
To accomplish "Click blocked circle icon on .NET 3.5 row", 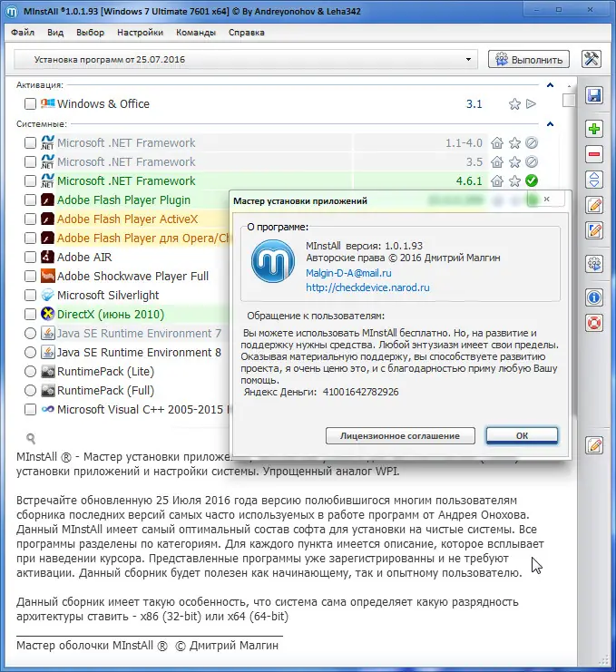I will 532,162.
